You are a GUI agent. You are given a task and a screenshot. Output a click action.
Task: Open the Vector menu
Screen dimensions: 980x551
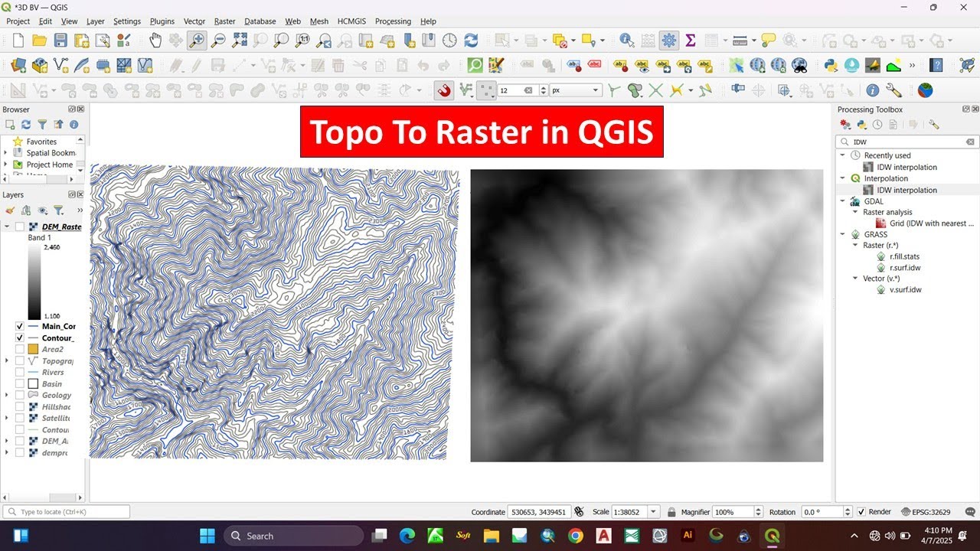(x=194, y=21)
